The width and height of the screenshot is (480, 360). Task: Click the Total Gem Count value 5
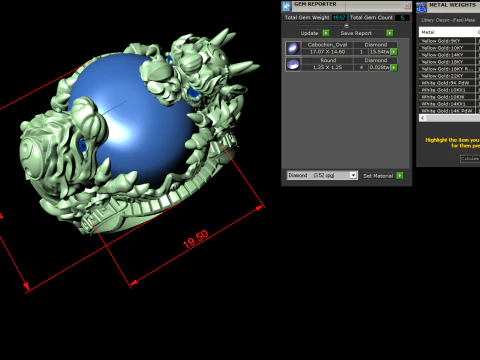click(x=402, y=18)
